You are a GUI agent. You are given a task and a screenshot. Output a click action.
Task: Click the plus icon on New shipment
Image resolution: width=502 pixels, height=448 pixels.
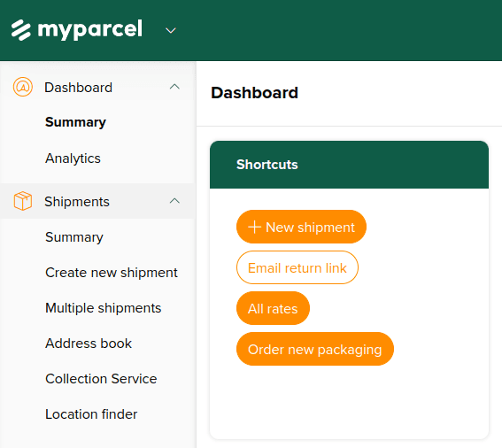pyautogui.click(x=254, y=227)
